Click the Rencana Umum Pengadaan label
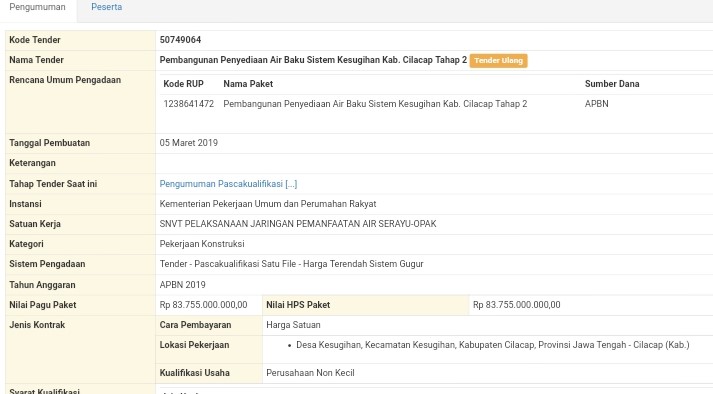This screenshot has height=394, width=713. (65, 80)
